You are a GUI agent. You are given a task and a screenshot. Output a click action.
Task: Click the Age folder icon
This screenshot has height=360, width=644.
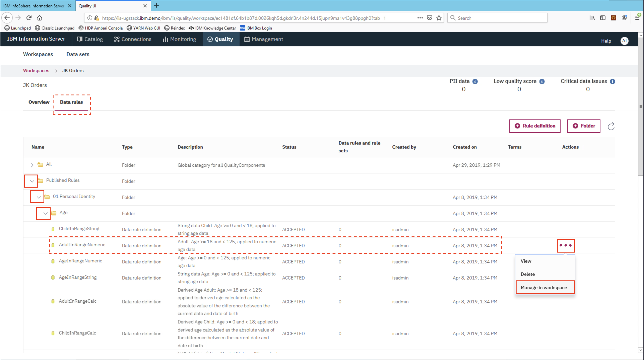53,213
